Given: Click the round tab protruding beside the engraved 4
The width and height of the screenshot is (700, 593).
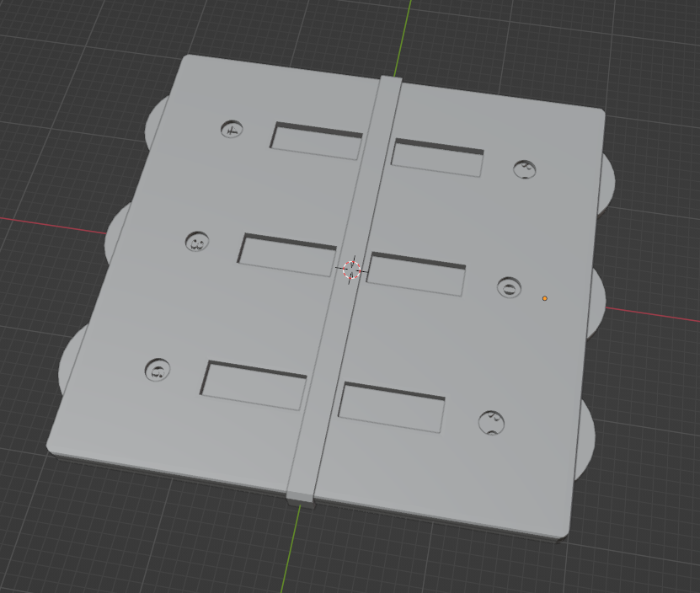Looking at the screenshot, I should [x=155, y=122].
